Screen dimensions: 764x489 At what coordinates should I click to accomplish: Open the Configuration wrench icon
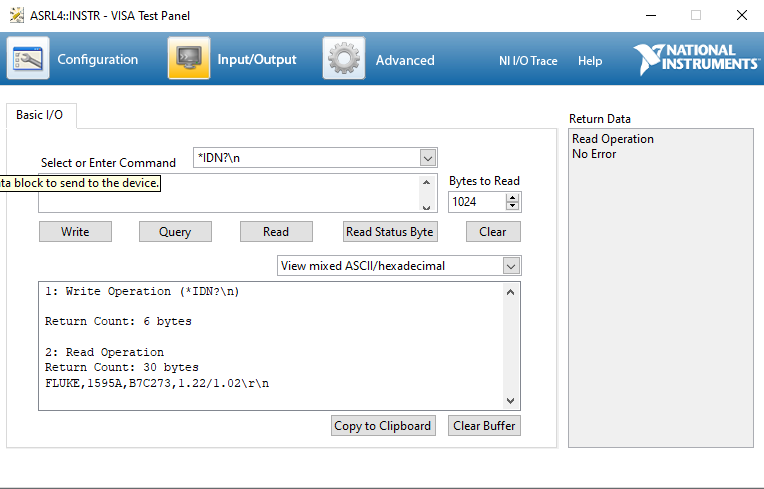click(x=28, y=58)
